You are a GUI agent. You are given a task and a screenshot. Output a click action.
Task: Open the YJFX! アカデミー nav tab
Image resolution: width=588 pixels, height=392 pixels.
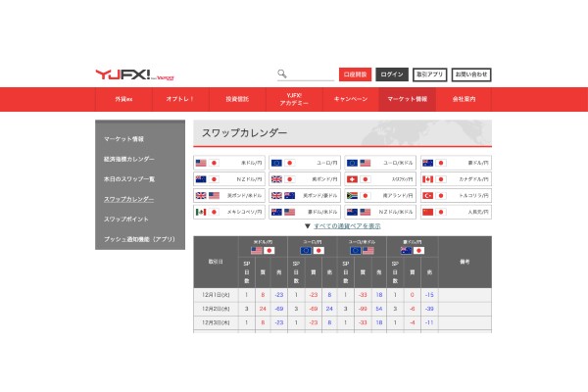(294, 99)
